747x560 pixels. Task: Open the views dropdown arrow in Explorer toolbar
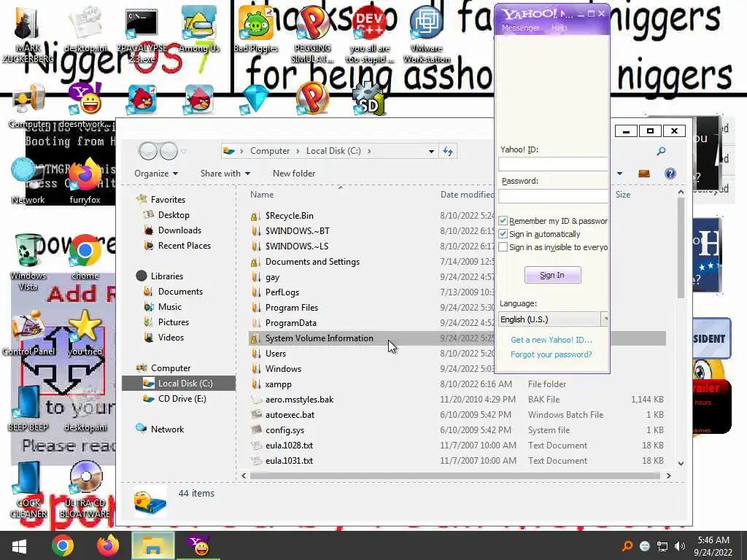point(619,174)
